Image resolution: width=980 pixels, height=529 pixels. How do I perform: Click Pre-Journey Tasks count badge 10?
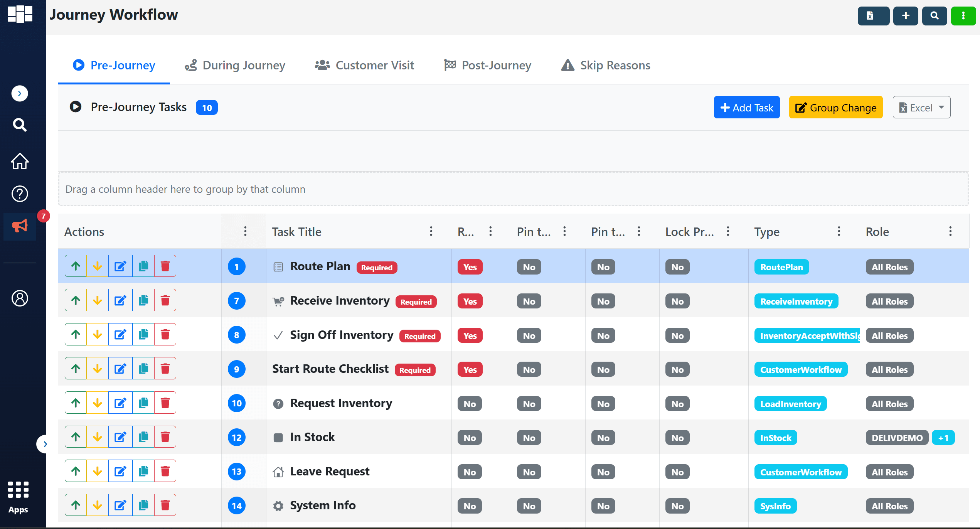coord(207,108)
